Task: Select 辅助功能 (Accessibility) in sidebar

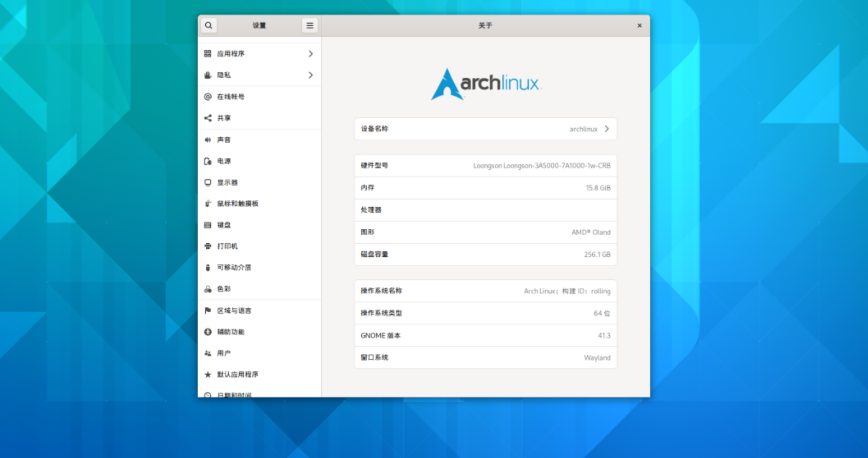Action: (230, 332)
